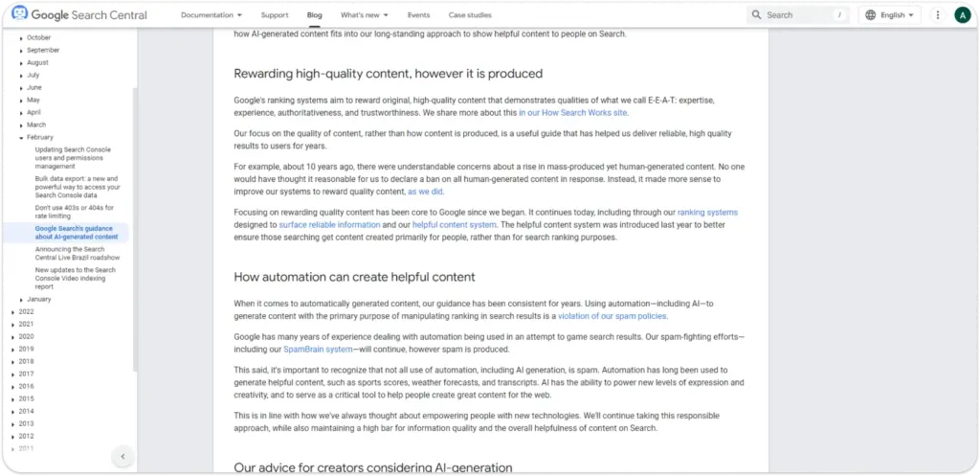
Task: Click heading 'Rewarding high-quality content, however it is produced'
Action: click(x=389, y=74)
